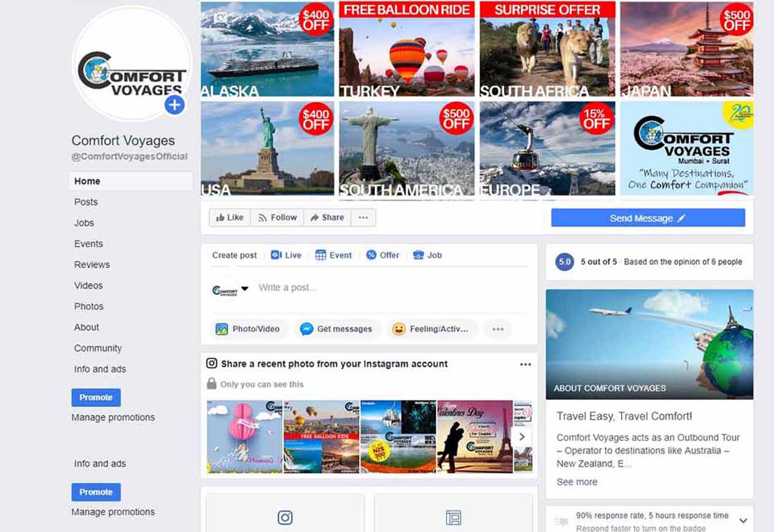
Task: Open the South Africa surprise offer tile
Action: click(x=548, y=48)
